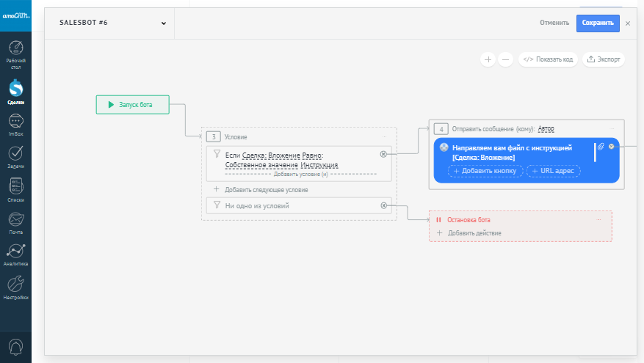
Task: Open the Аналитика analytics icon
Action: (x=15, y=252)
